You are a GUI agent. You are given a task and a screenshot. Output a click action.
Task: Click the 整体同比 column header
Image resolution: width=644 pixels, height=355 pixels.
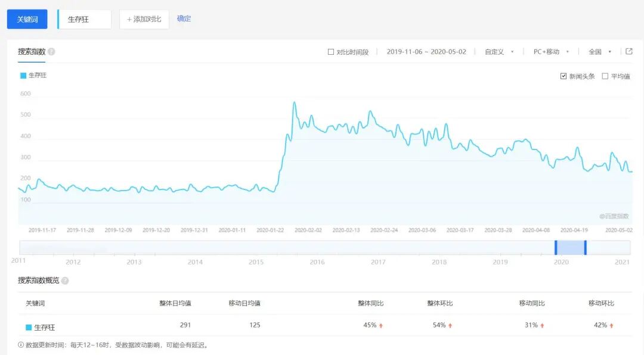[x=370, y=303]
